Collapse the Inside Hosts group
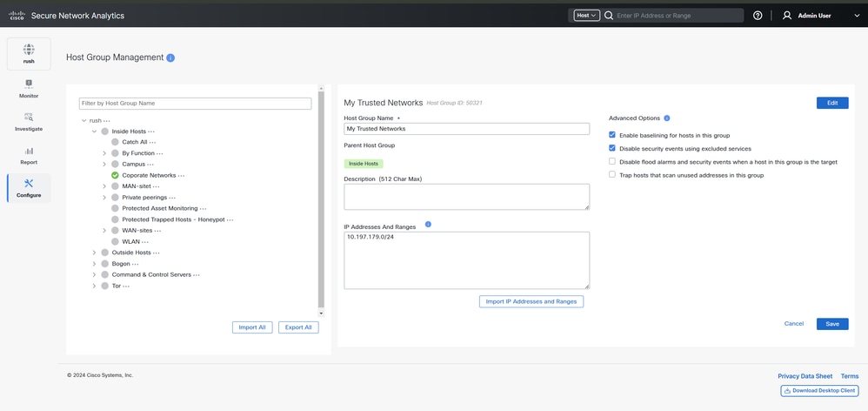This screenshot has width=868, height=411. click(94, 131)
